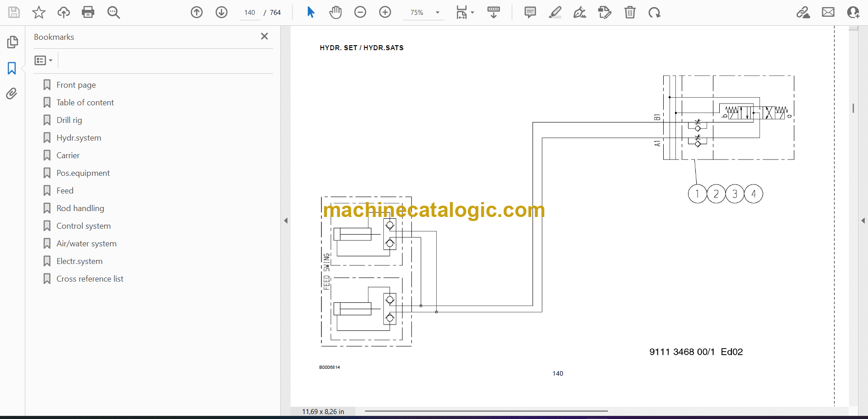Toggle the page thumbnails panel icon
868x419 pixels.
coord(12,42)
